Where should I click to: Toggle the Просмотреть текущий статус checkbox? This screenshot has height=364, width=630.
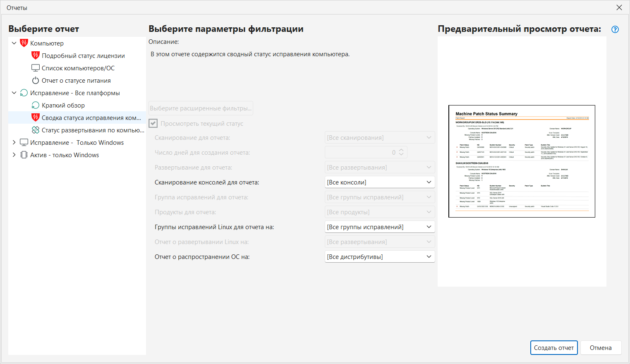pyautogui.click(x=153, y=123)
